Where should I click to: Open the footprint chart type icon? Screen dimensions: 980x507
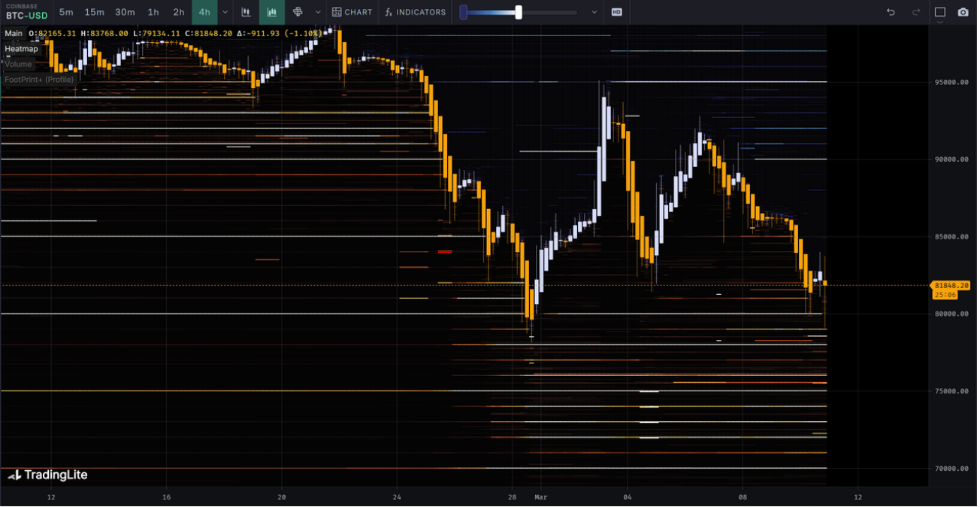pos(298,12)
